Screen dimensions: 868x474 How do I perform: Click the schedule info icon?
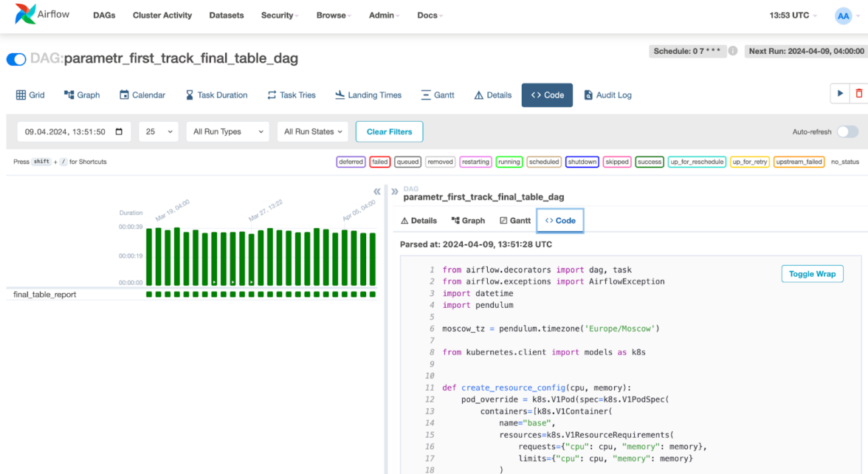pos(732,51)
